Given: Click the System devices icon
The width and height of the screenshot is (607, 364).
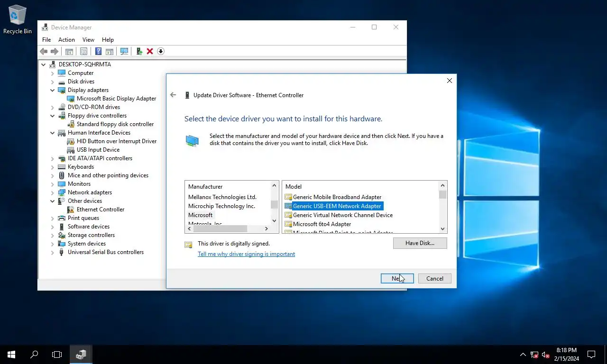Looking at the screenshot, I should pos(62,244).
